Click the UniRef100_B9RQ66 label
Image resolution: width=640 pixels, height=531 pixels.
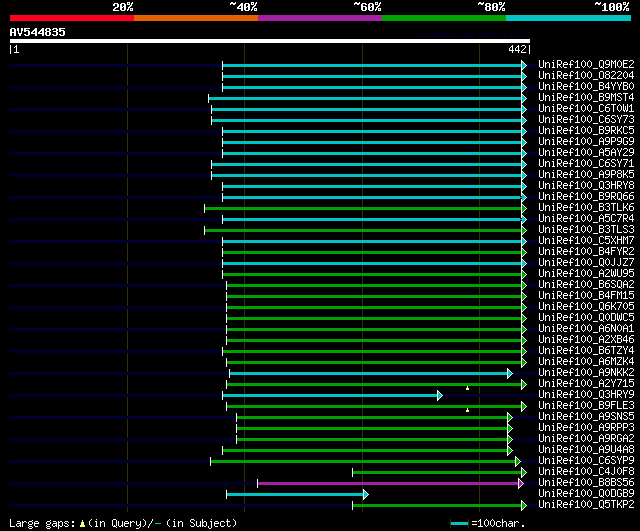(x=586, y=197)
